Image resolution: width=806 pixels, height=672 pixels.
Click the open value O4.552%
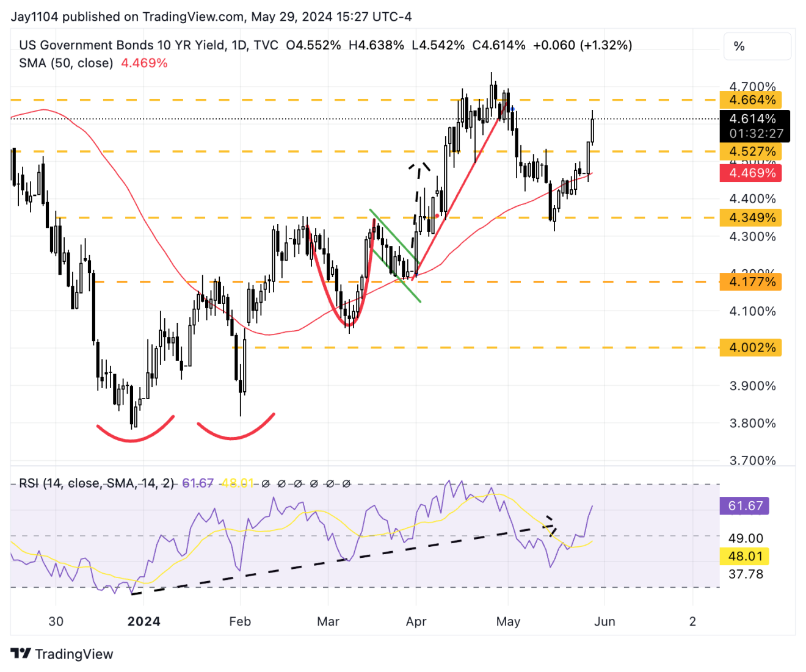[x=313, y=45]
